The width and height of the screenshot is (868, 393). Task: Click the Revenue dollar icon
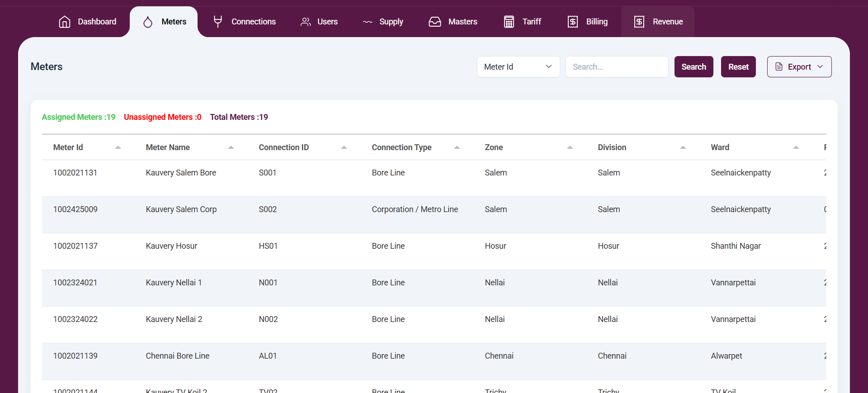(x=639, y=22)
